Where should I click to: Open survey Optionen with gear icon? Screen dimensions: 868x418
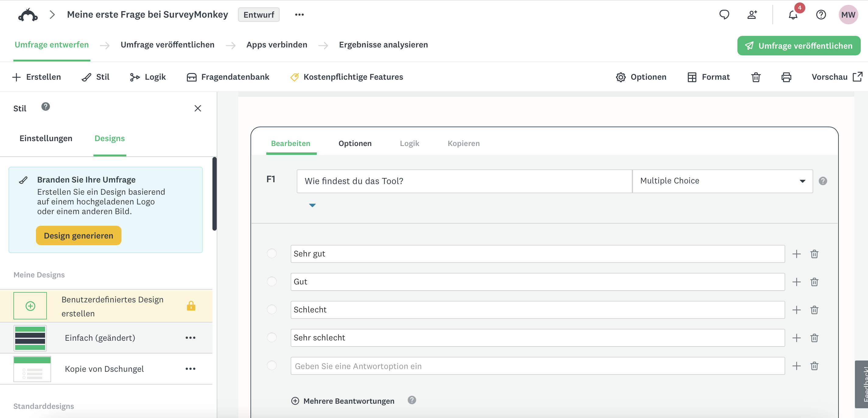641,77
